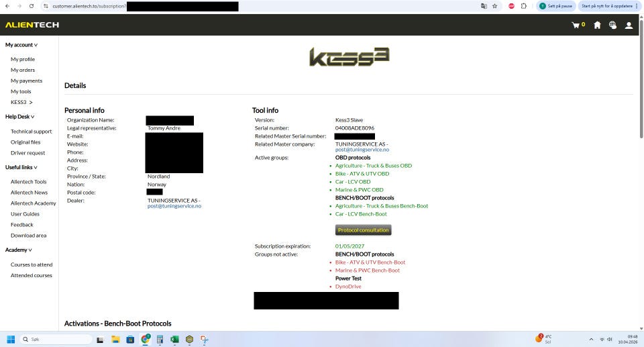Collapse the Academy section
Image resolution: width=644 pixels, height=347 pixels.
pyautogui.click(x=19, y=250)
